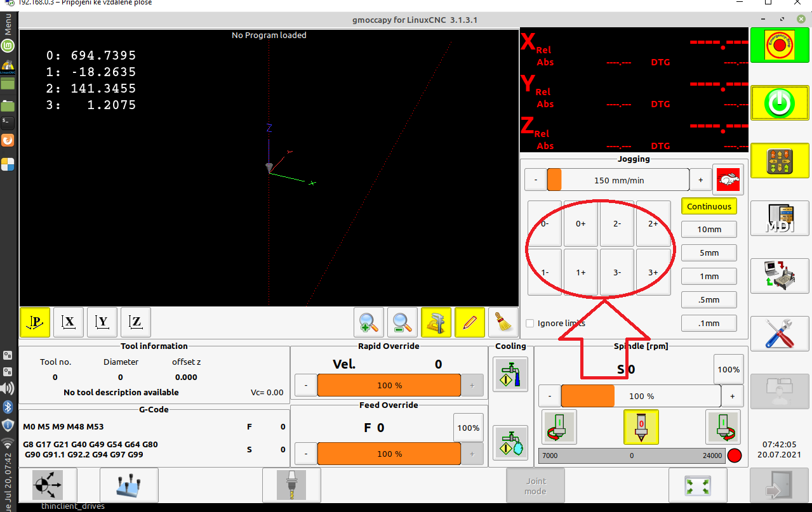Image resolution: width=812 pixels, height=512 pixels.
Task: Select the perspective P view button
Action: pos(35,322)
